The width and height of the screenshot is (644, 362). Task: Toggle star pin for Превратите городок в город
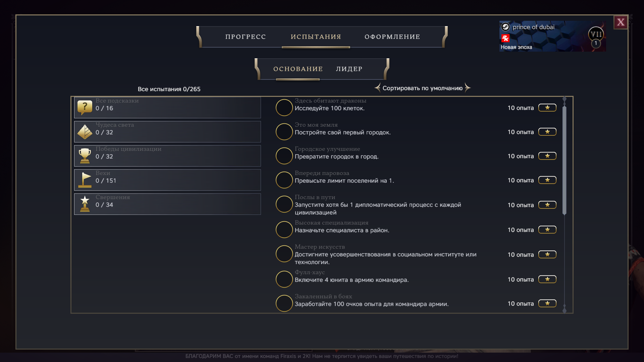(x=547, y=156)
